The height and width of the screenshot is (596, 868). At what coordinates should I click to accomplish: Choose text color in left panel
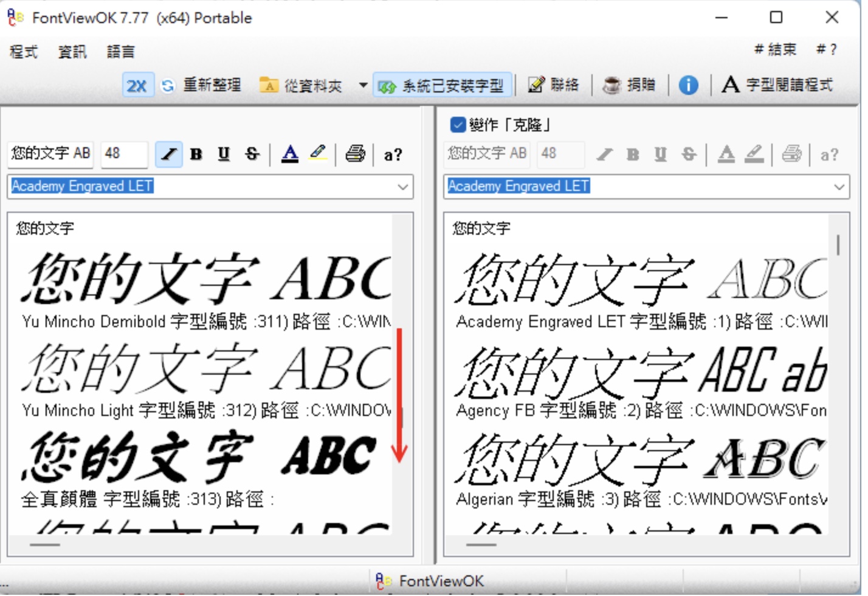290,154
